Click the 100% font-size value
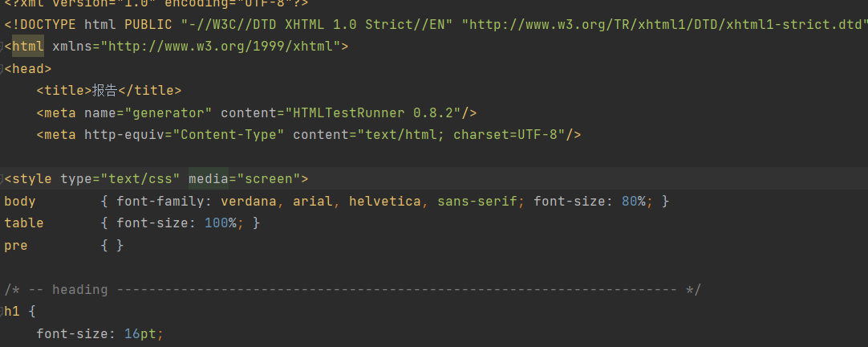The height and width of the screenshot is (347, 868). click(221, 223)
